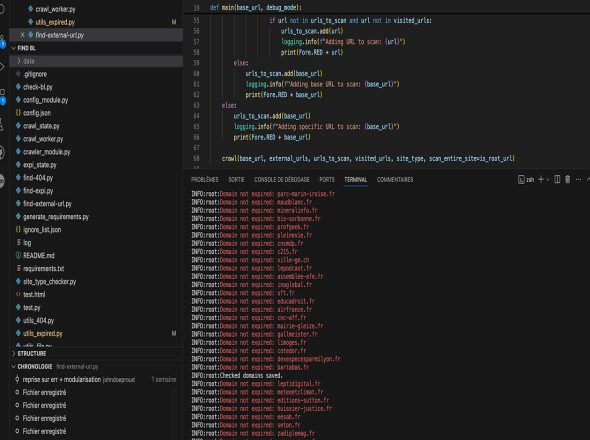Click commit icon of reprise sur err entry

[17, 379]
